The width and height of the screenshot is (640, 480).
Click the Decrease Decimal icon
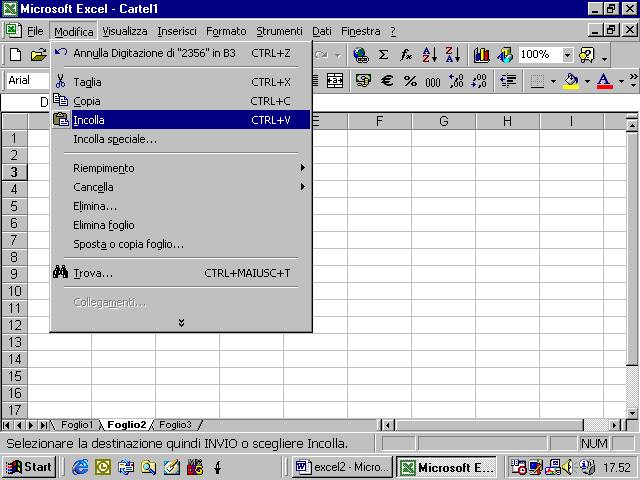479,80
